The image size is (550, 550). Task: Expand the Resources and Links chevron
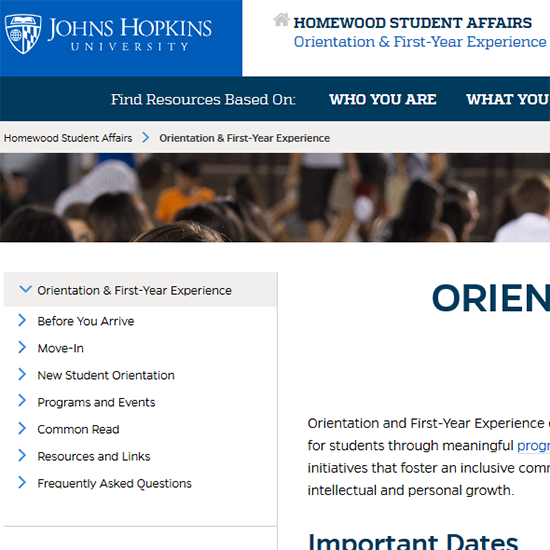pyautogui.click(x=22, y=455)
